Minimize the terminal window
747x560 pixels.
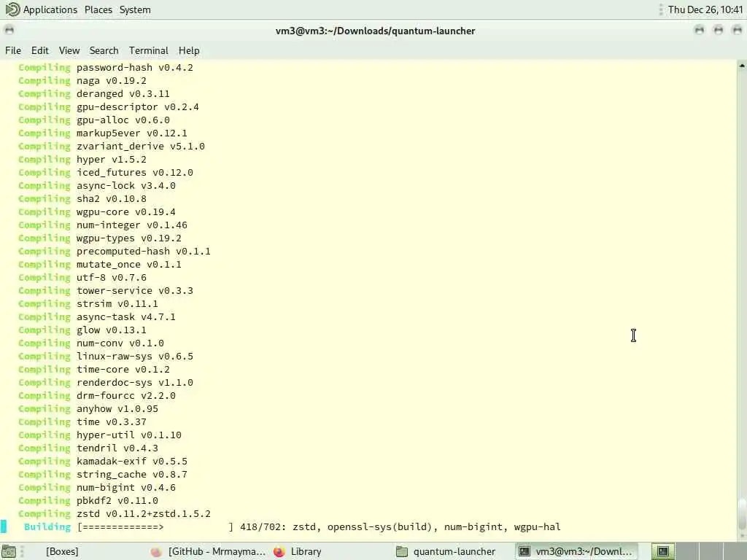coord(700,31)
